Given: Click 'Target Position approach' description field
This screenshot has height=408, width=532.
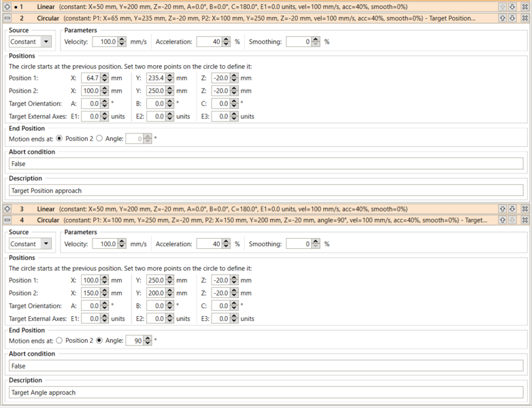Looking at the screenshot, I should pos(265,190).
